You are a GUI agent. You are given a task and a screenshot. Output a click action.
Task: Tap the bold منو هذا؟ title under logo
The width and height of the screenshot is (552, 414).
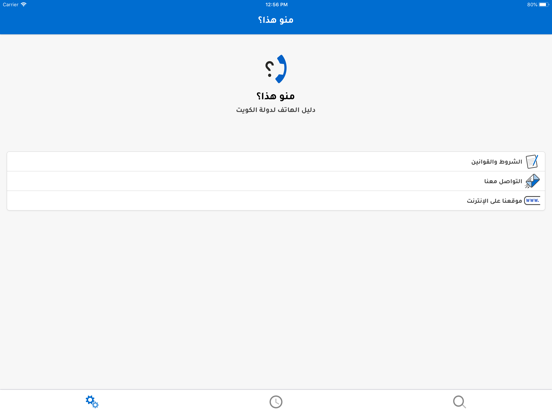276,96
